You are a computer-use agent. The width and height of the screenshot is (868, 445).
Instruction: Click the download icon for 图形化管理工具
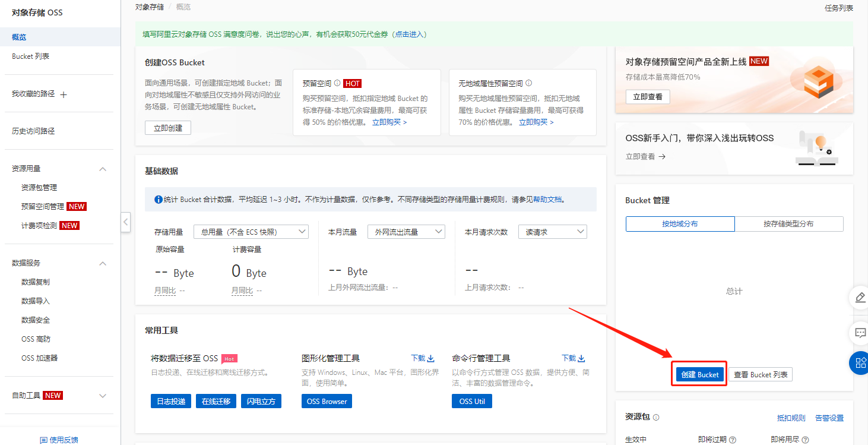click(x=431, y=358)
